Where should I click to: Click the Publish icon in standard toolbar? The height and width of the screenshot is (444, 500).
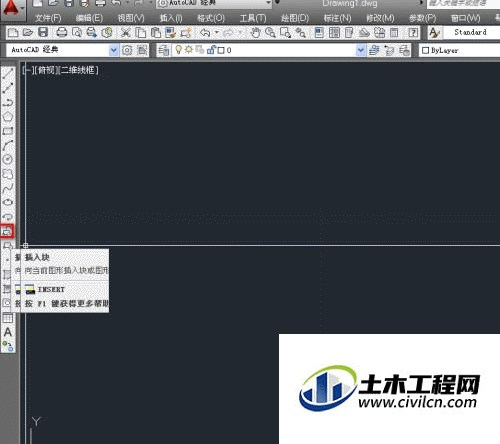(x=91, y=33)
